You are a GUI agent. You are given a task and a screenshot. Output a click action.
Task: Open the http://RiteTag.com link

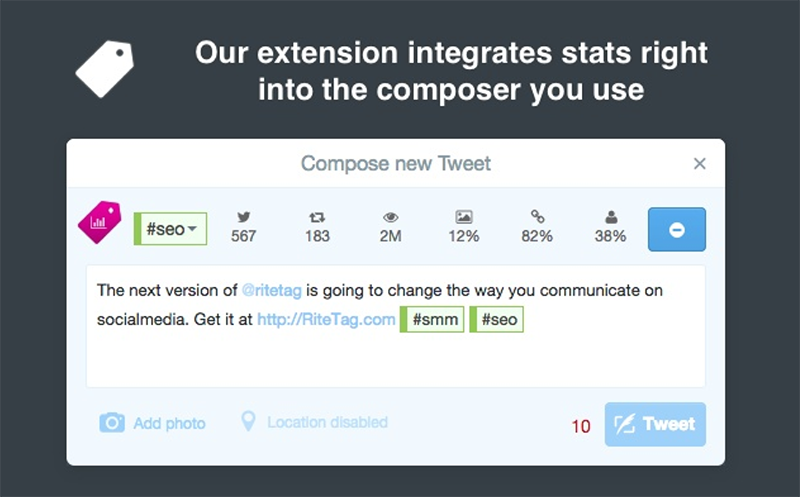pyautogui.click(x=326, y=319)
